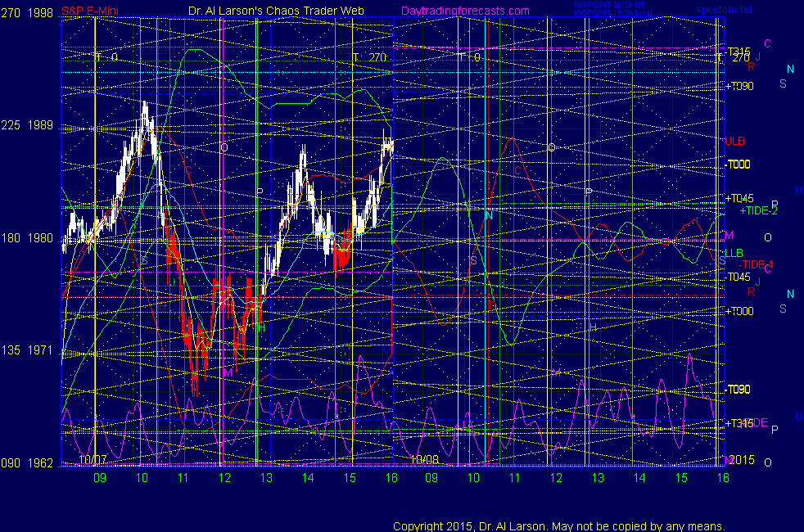Image resolution: width=804 pixels, height=532 pixels.
Task: Select the "+T045" level label
Action: pos(739,198)
